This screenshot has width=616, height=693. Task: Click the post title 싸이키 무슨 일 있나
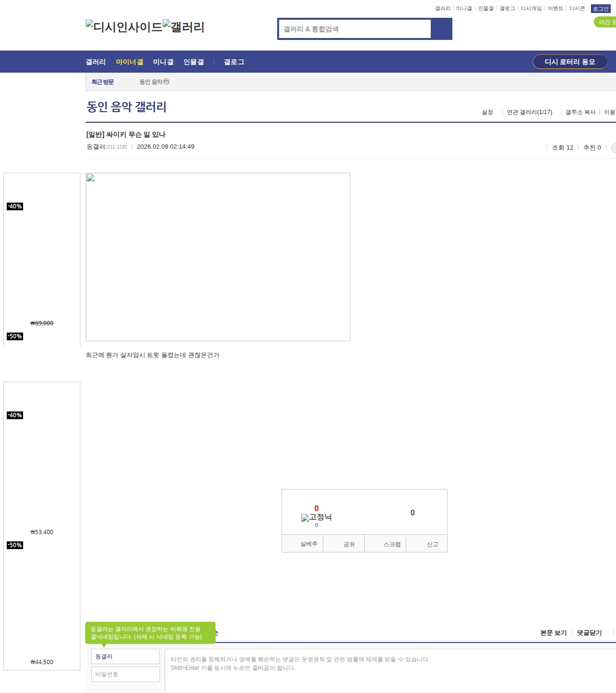126,134
